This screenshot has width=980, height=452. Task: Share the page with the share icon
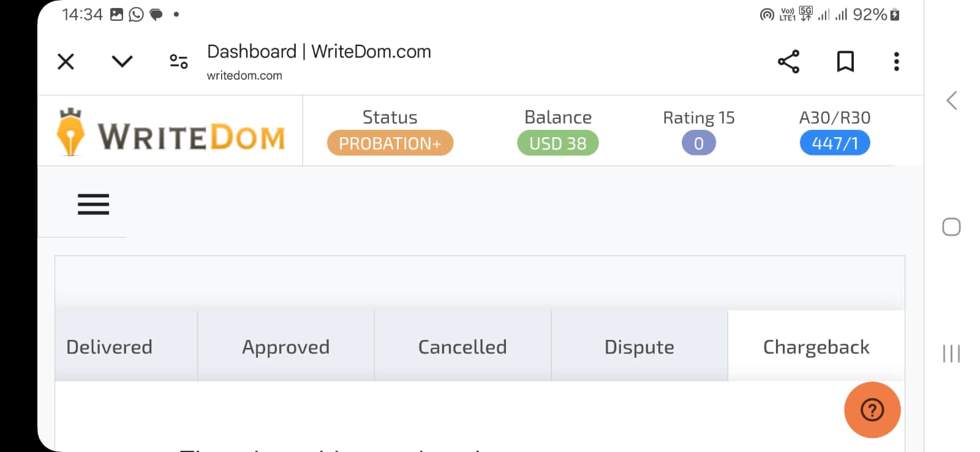(x=788, y=61)
